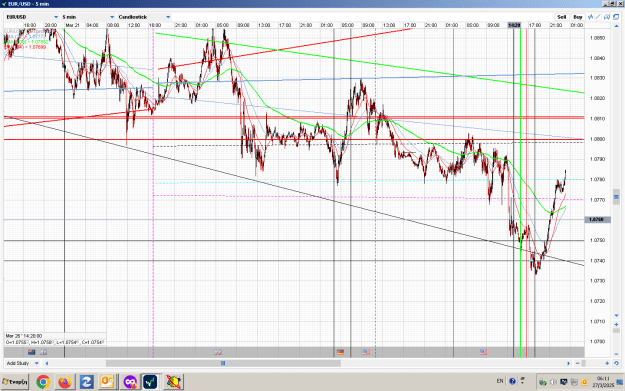
Task: Click the volume speaker tray icon
Action: (x=553, y=382)
